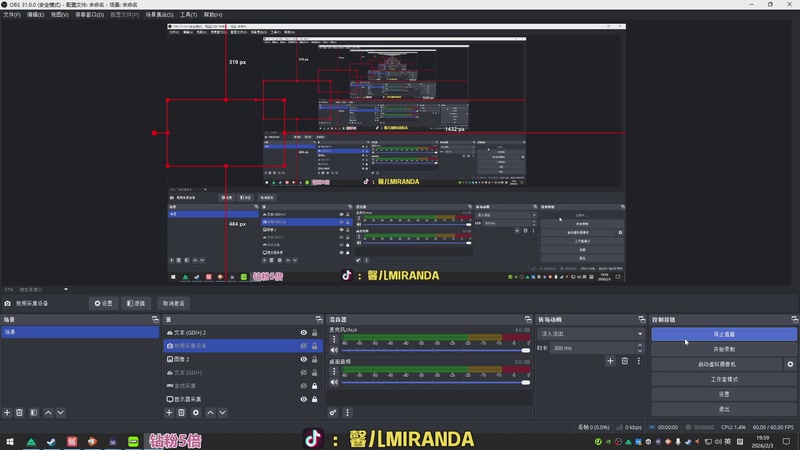Click the 设置 button in controls panel
The image size is (800, 450).
click(x=724, y=394)
